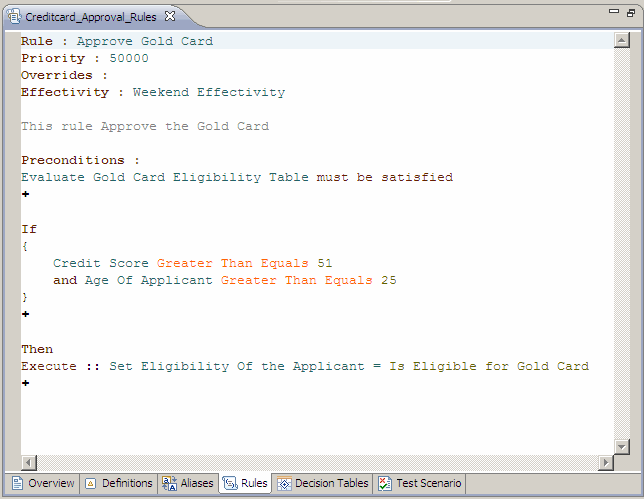The image size is (644, 499).
Task: Open Credit Score's Greater Than Equals operator
Action: [x=232, y=263]
